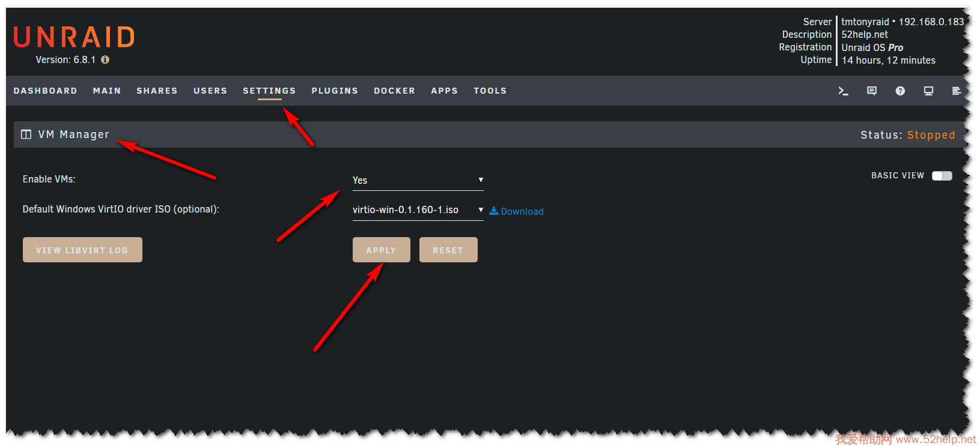Click the server name tmtonyraid
The image size is (980, 446).
[865, 22]
